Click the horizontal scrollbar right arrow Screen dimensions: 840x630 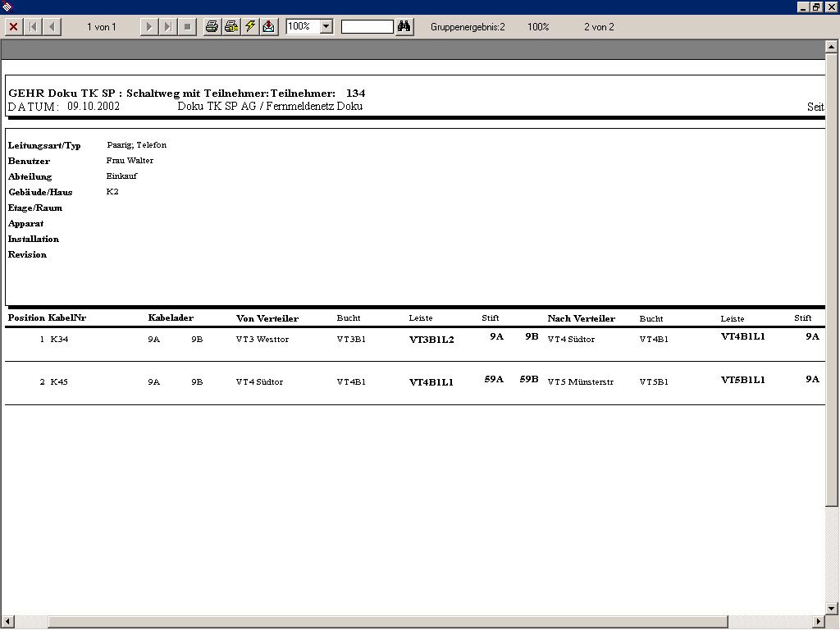tap(819, 622)
